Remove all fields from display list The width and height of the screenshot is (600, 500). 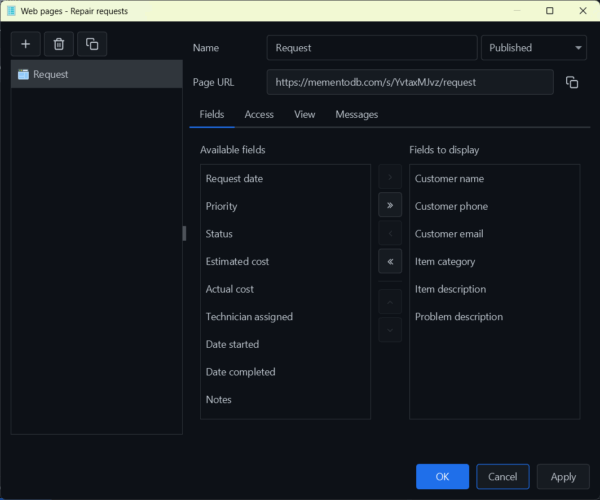point(390,261)
